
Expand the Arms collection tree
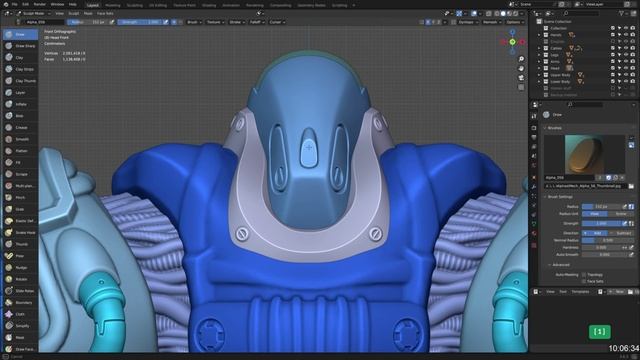point(539,62)
